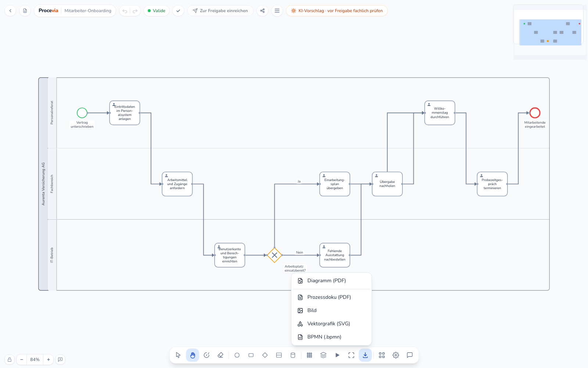Undo the last change
The image size is (588, 368).
125,11
